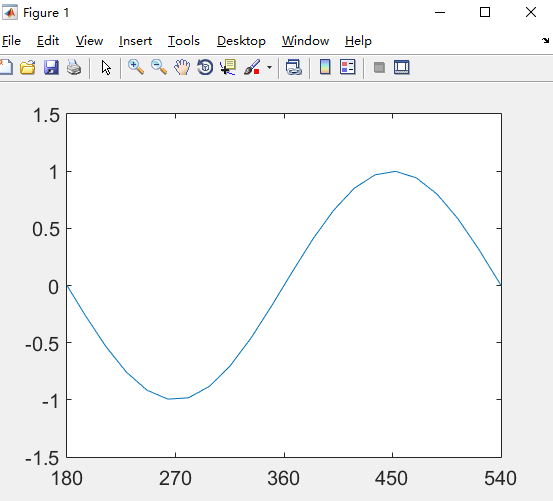Print the figure using printer icon
This screenshot has width=553, height=501.
coord(74,67)
